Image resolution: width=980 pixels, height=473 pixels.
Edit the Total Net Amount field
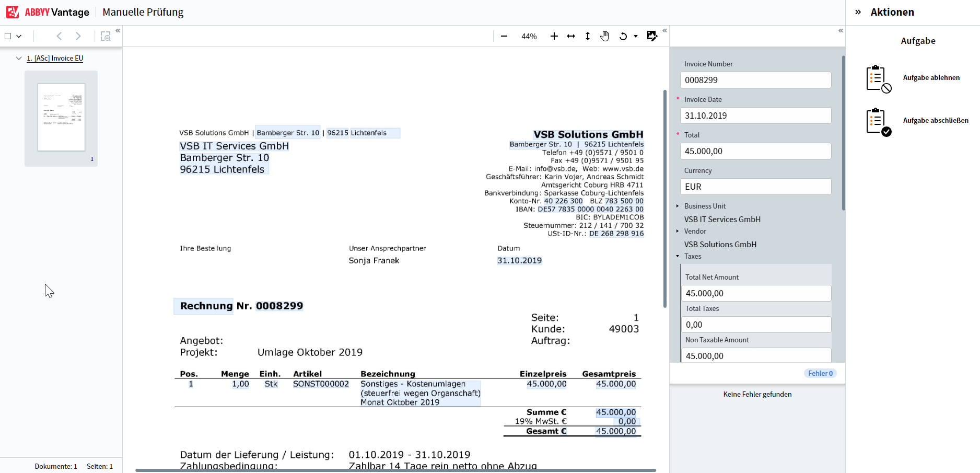756,293
